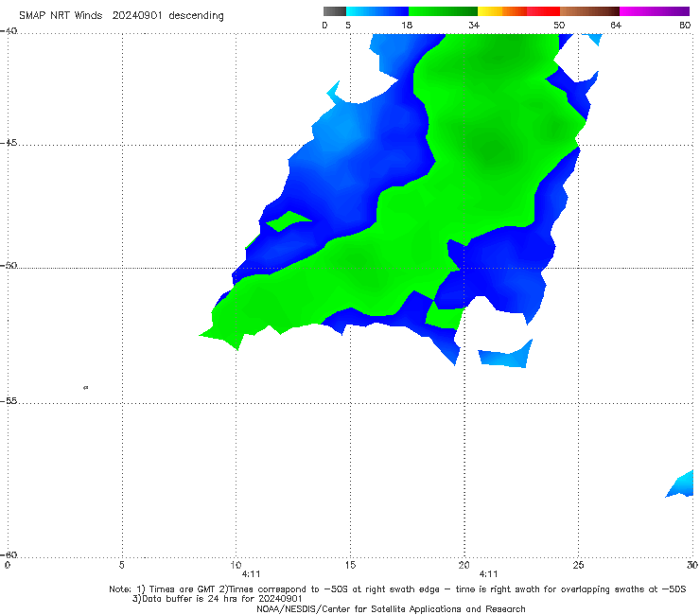Click the colorbar label "18"
Viewport: 700px width, 615px height.
(x=407, y=26)
